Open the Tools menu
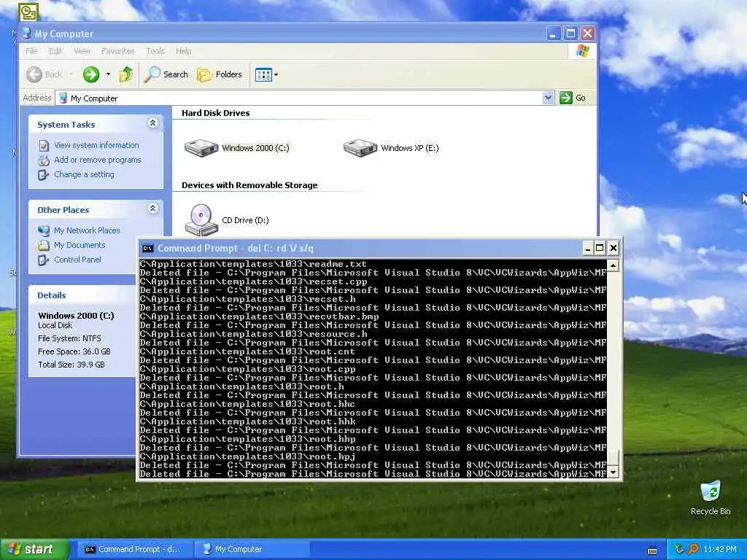This screenshot has width=747, height=560. coord(155,51)
